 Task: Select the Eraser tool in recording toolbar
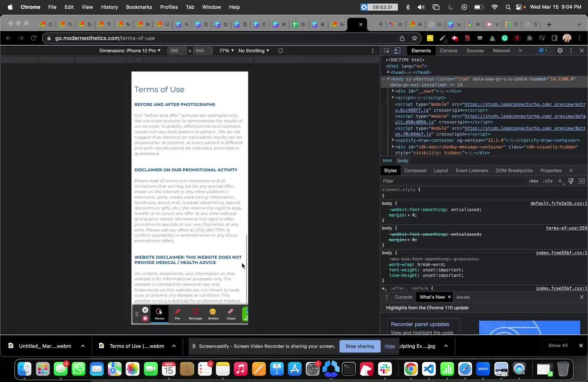pyautogui.click(x=231, y=314)
